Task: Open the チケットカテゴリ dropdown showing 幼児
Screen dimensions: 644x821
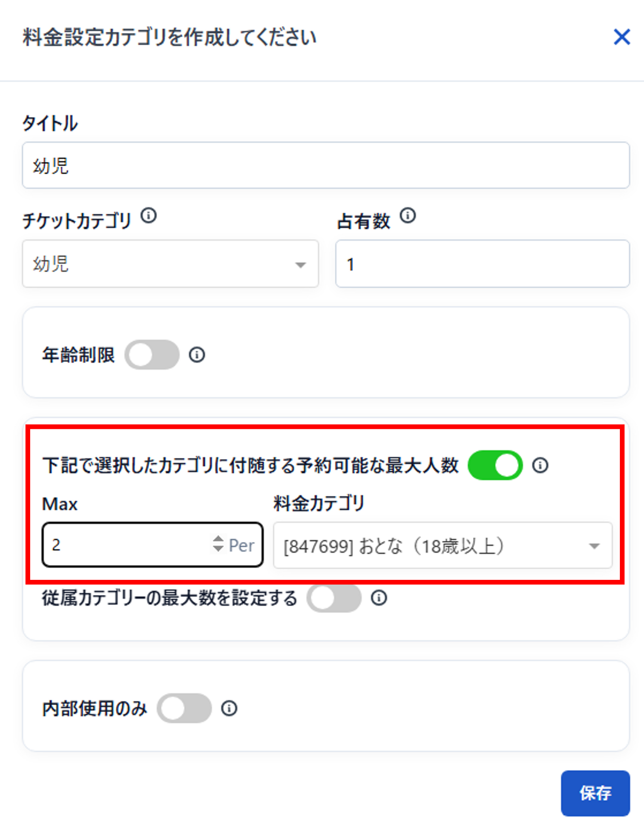Action: (x=170, y=264)
